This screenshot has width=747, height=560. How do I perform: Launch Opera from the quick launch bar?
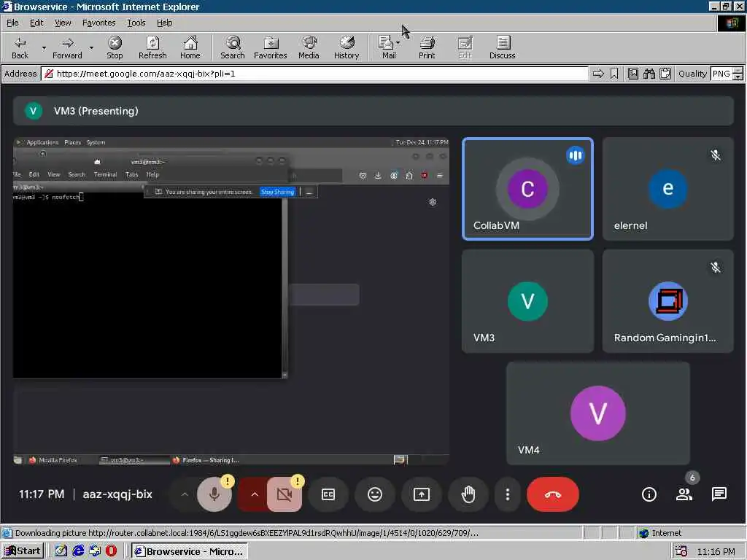coord(111,551)
